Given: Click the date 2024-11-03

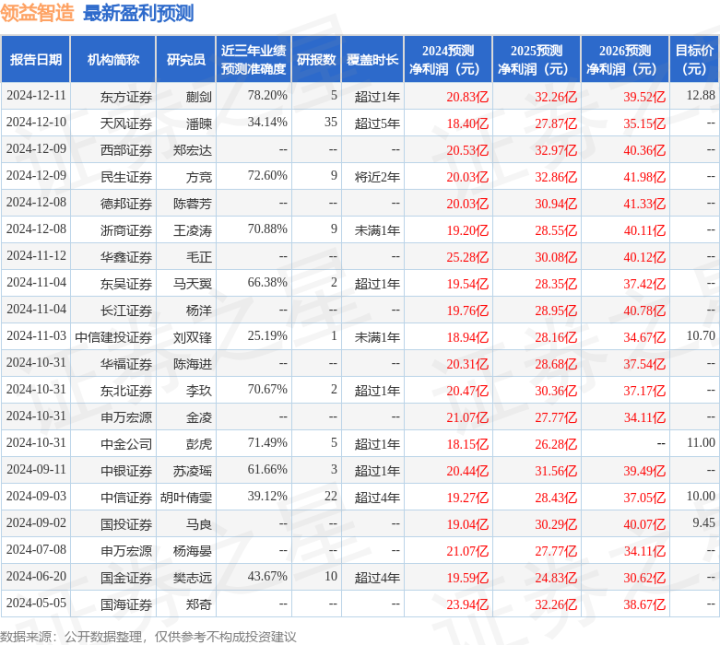Looking at the screenshot, I should click(x=36, y=336).
